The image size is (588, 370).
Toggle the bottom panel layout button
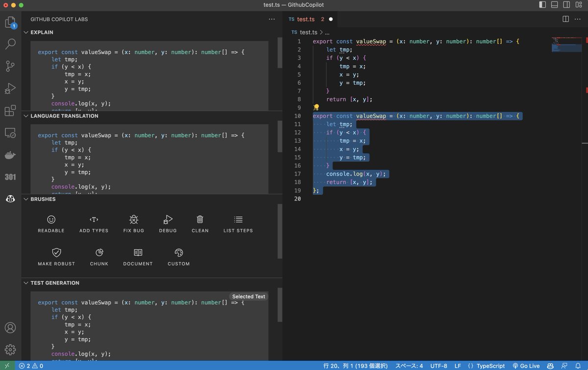point(555,5)
